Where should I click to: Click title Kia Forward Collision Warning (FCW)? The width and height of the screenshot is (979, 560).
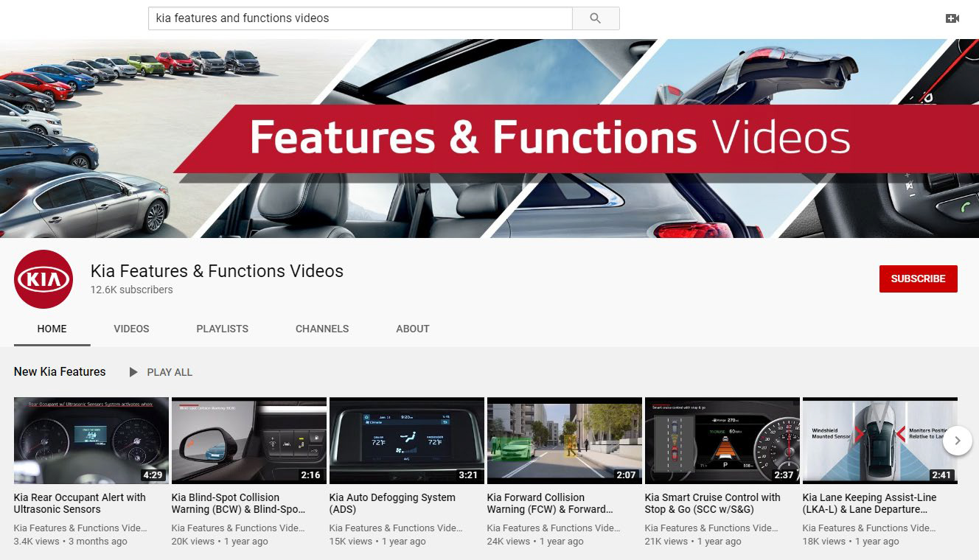550,503
